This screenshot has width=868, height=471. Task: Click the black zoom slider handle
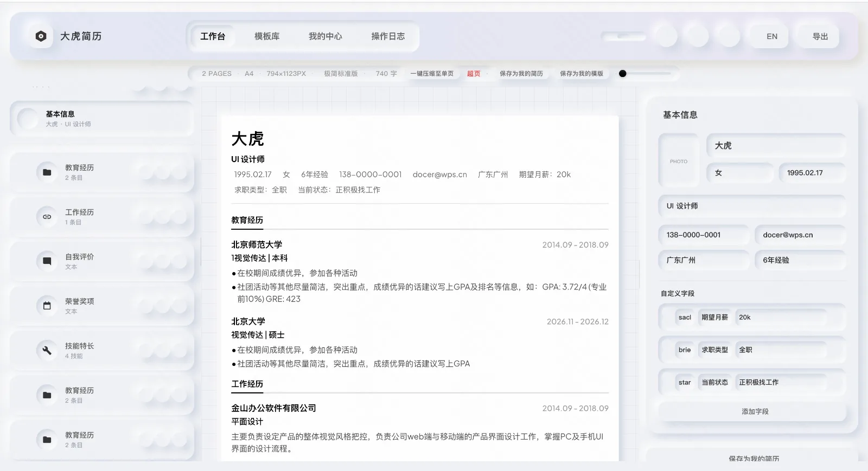pos(623,74)
